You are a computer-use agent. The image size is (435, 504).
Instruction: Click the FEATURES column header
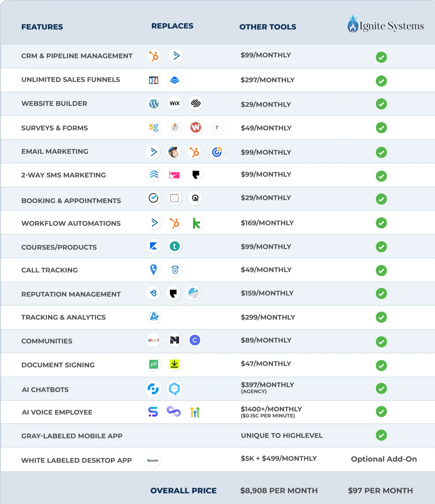[42, 27]
